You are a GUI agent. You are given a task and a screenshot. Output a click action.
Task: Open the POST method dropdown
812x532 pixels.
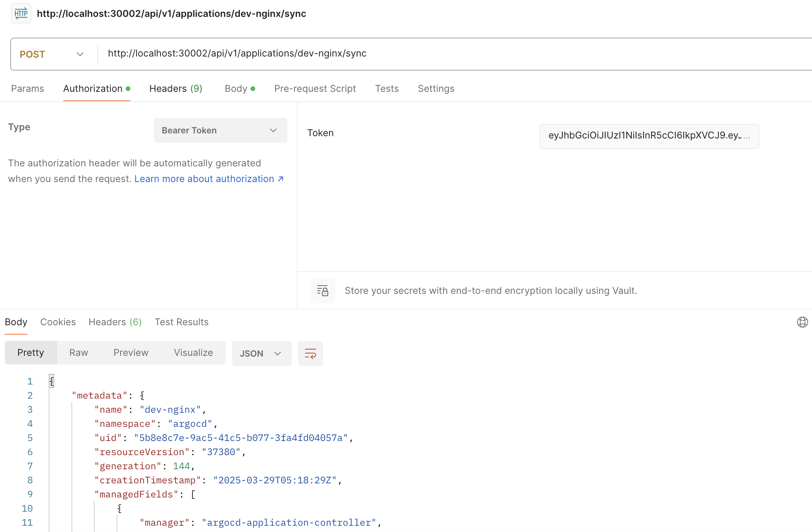pos(52,54)
